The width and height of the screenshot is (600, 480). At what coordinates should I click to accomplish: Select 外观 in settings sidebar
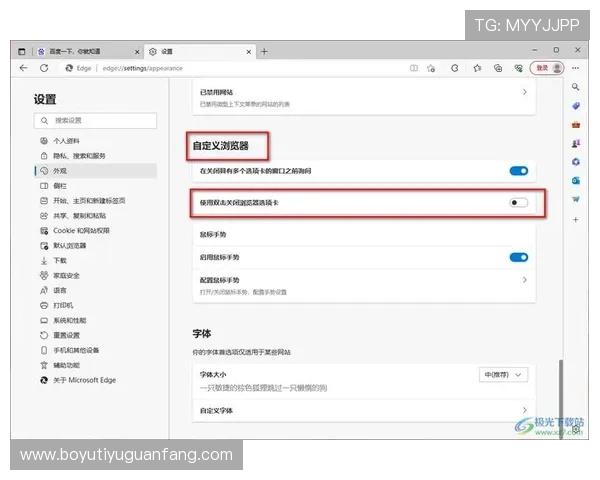click(96, 171)
